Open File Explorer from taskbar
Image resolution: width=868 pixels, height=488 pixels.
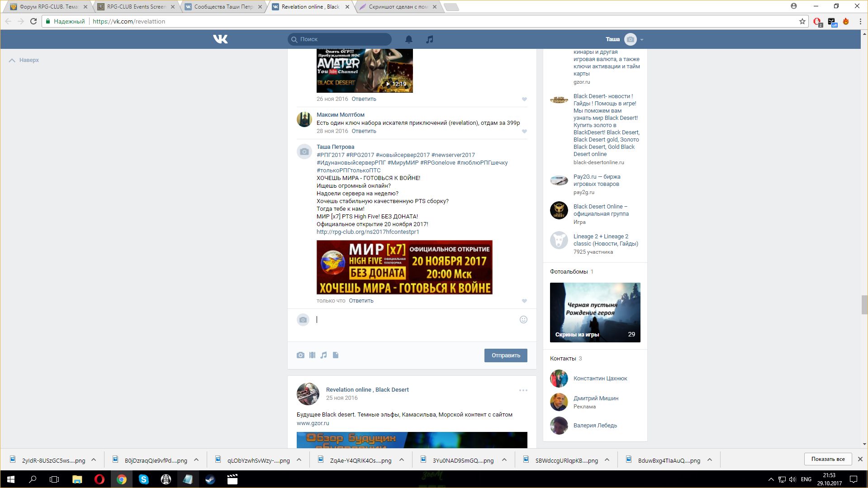pyautogui.click(x=77, y=479)
